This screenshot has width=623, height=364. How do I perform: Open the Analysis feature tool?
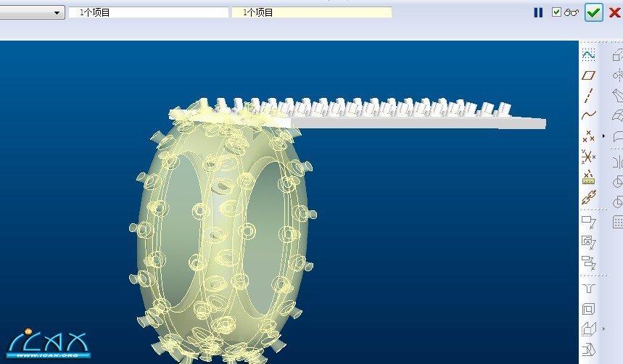point(588,177)
